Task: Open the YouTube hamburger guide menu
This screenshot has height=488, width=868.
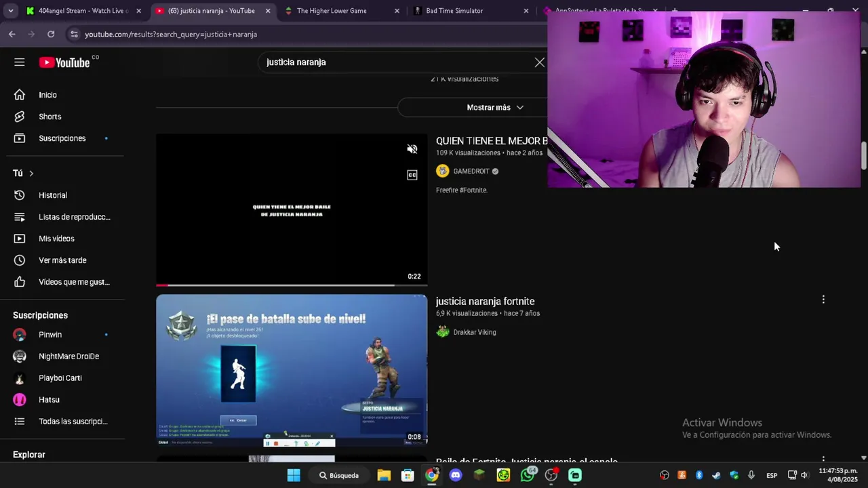Action: pyautogui.click(x=20, y=62)
